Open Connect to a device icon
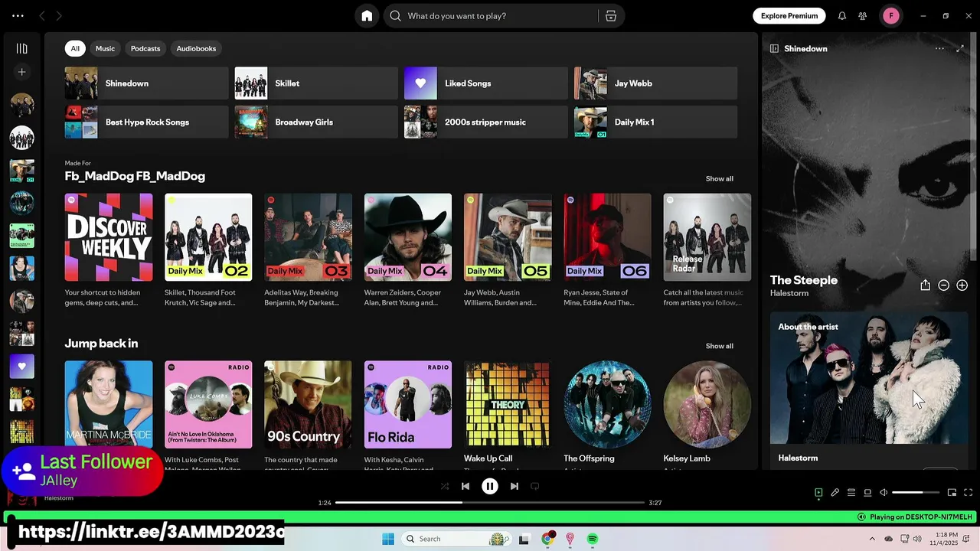Viewport: 980px width, 551px height. point(867,493)
